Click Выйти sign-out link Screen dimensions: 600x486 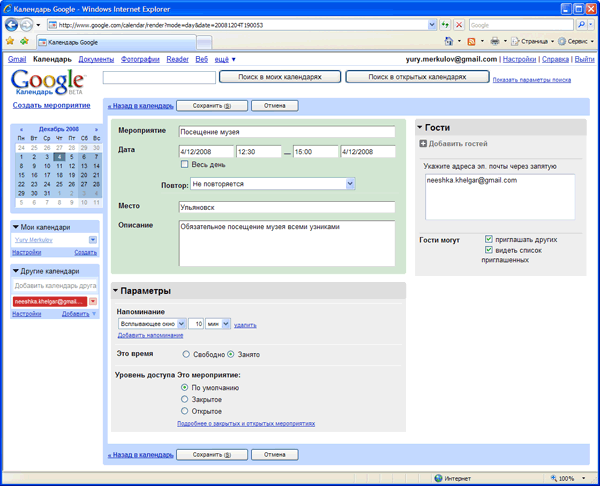[584, 59]
